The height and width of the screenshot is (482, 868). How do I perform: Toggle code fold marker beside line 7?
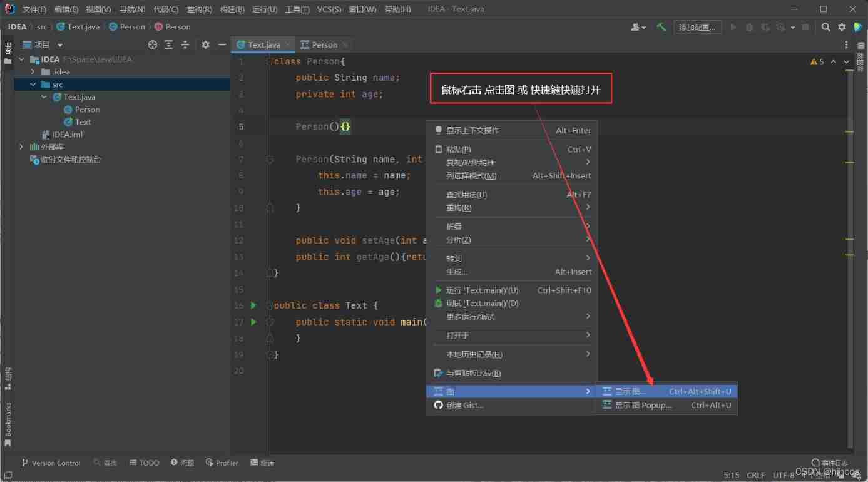(x=270, y=159)
